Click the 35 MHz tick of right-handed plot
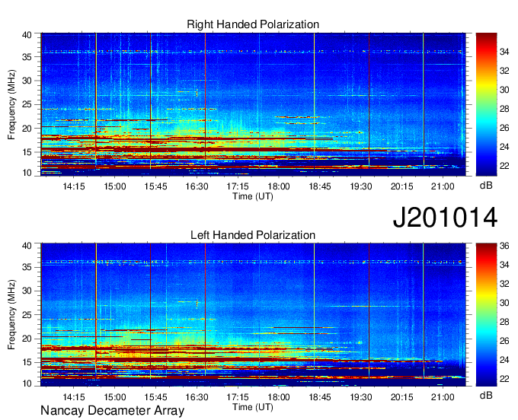 click(x=27, y=57)
